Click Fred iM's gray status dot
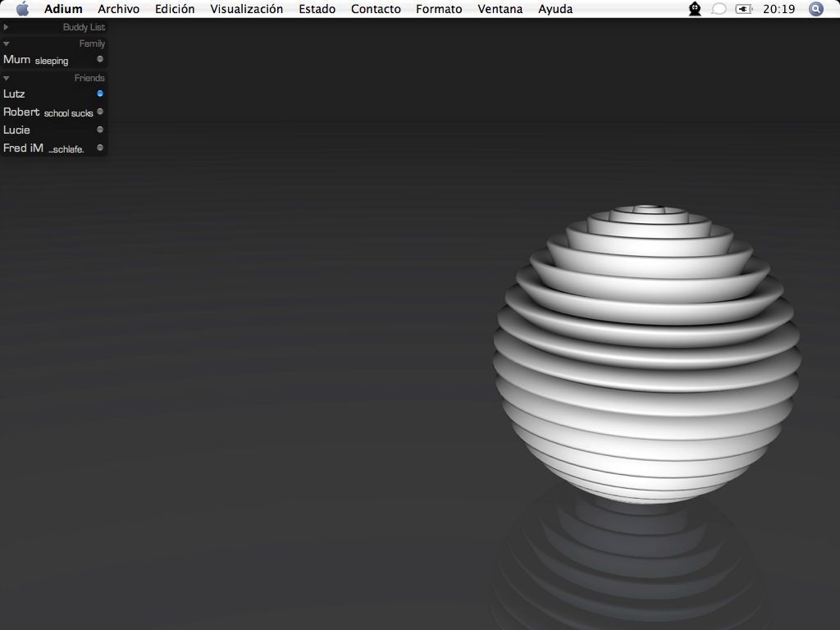 coord(100,148)
